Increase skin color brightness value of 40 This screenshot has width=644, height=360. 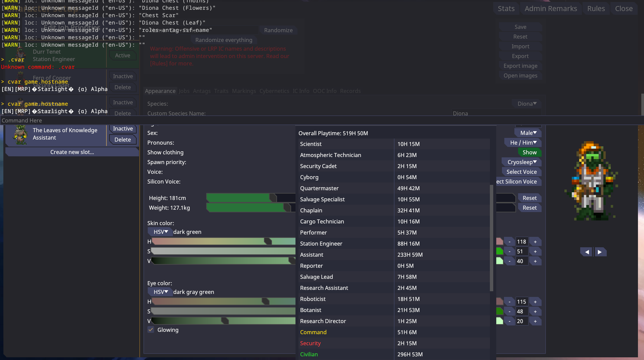(x=535, y=261)
